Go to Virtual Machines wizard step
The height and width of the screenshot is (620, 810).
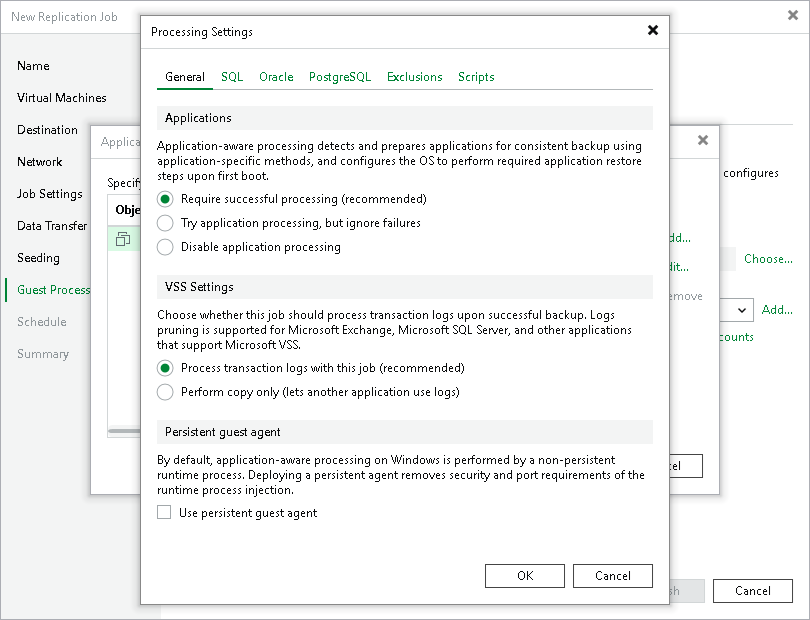coord(62,98)
